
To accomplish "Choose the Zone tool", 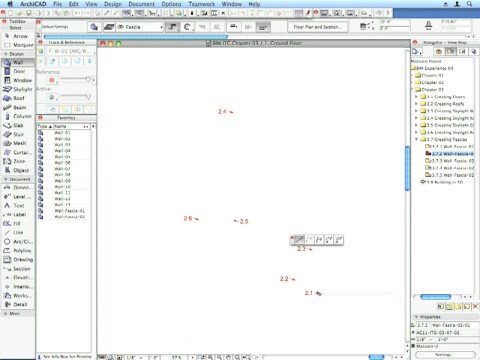I will 17,161.
